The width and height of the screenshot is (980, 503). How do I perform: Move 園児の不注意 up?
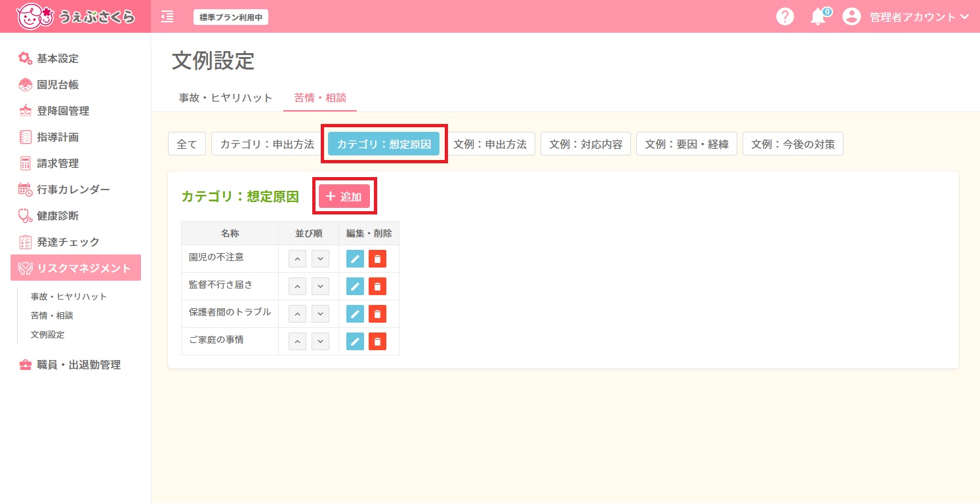click(x=297, y=259)
